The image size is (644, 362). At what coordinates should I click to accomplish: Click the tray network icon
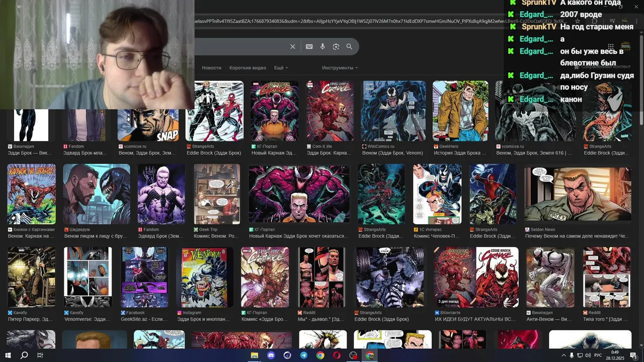580,355
